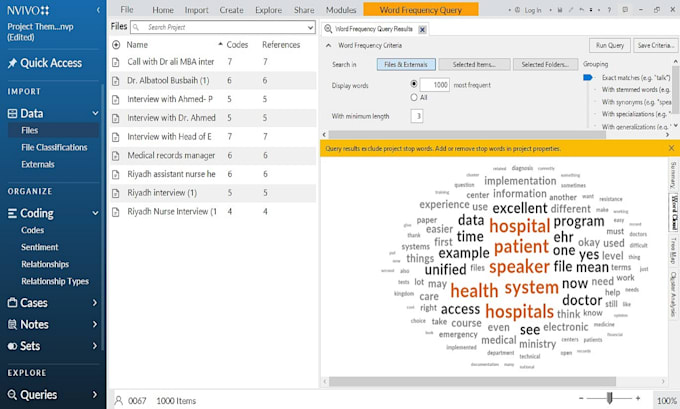The height and width of the screenshot is (409, 680).
Task: Select the 1000 most frequent radio button
Action: 414,84
